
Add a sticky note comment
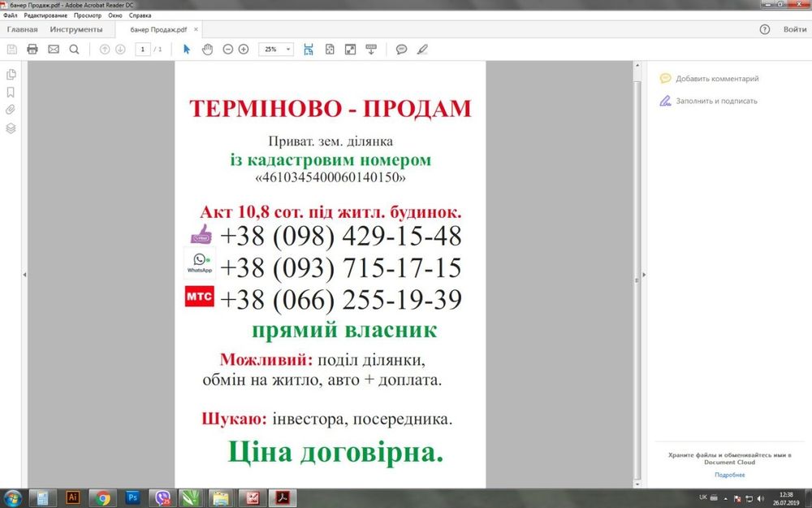401,50
